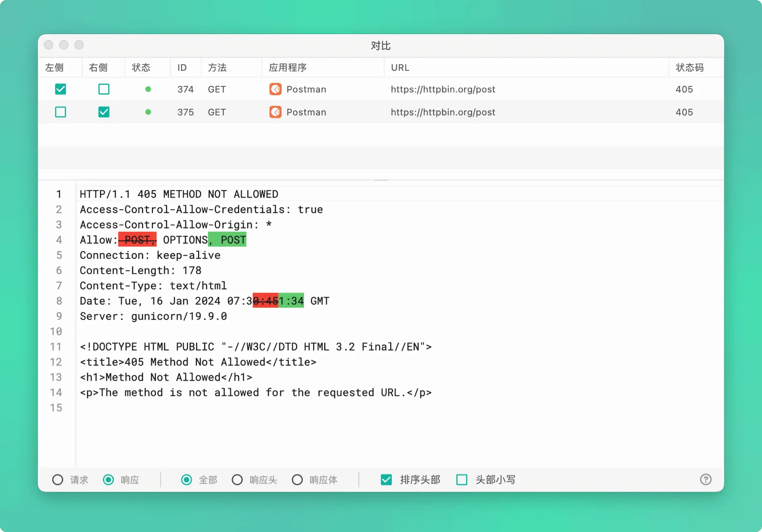
Task: Uncheck right side checkbox for request 375
Action: click(x=104, y=112)
